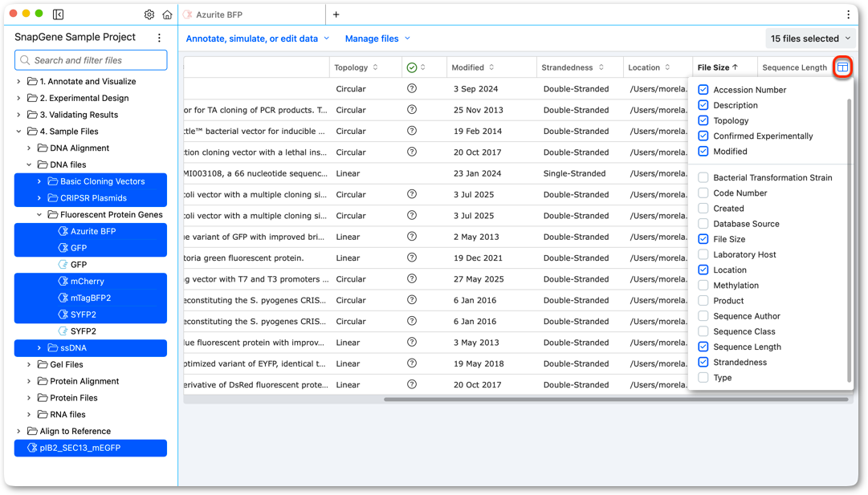The image size is (868, 495).
Task: Select the CRIPSR Plasmids folder
Action: click(91, 198)
